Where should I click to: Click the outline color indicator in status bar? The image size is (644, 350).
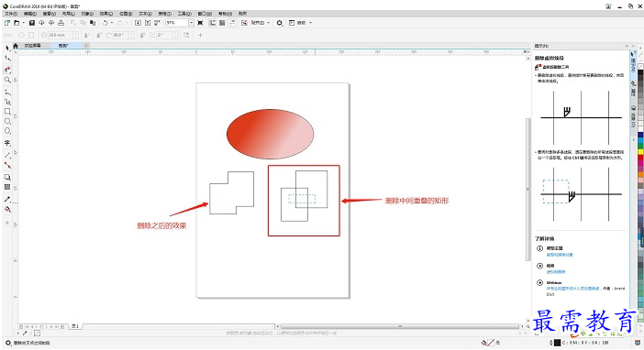point(558,343)
